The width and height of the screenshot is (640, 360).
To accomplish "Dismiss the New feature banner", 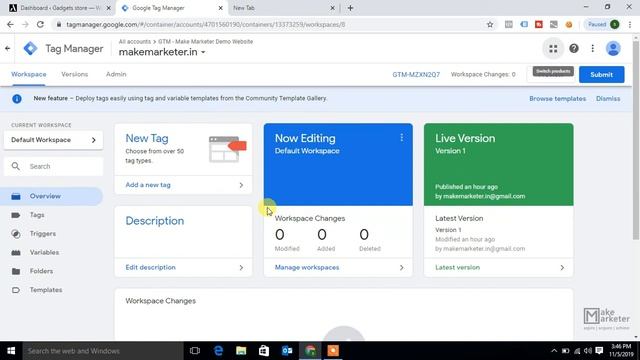I will tap(608, 99).
